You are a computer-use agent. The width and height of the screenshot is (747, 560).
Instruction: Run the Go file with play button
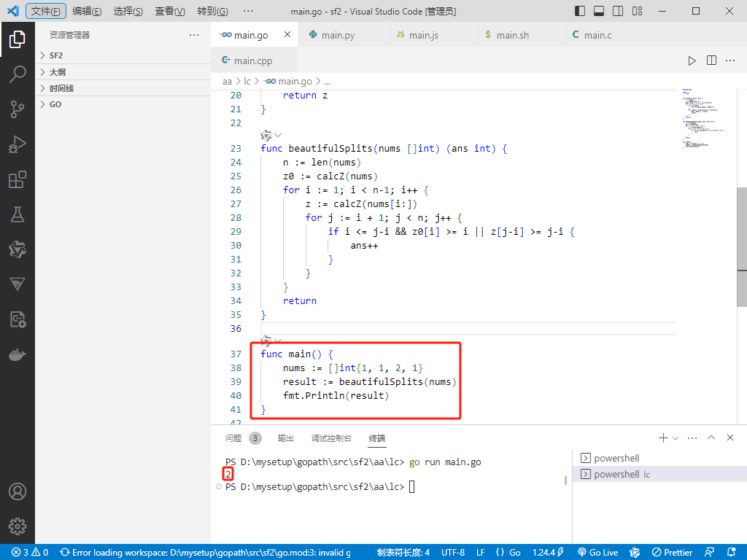coord(692,61)
